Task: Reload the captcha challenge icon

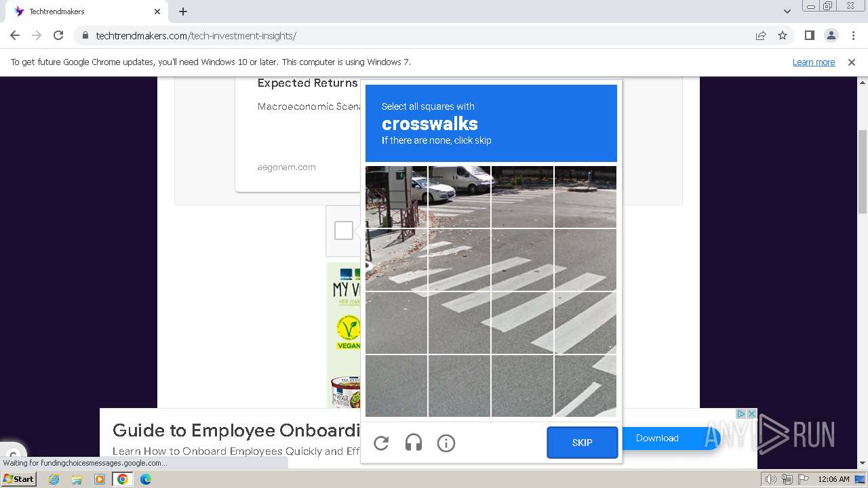Action: [381, 443]
